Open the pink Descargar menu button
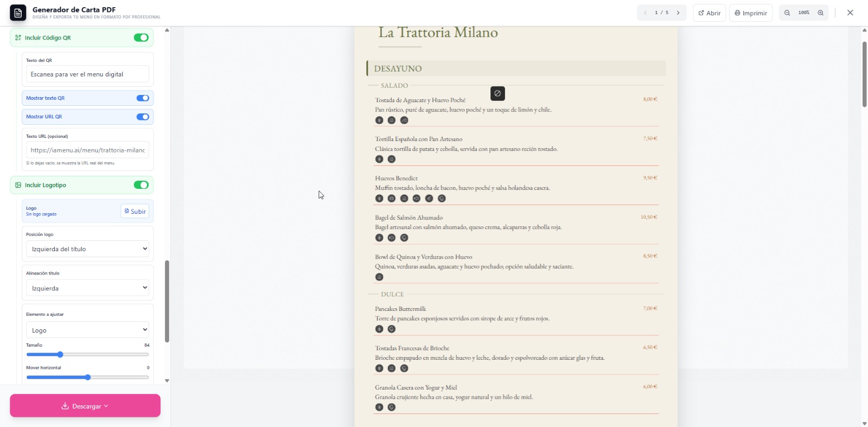This screenshot has height=427, width=868. [x=85, y=406]
